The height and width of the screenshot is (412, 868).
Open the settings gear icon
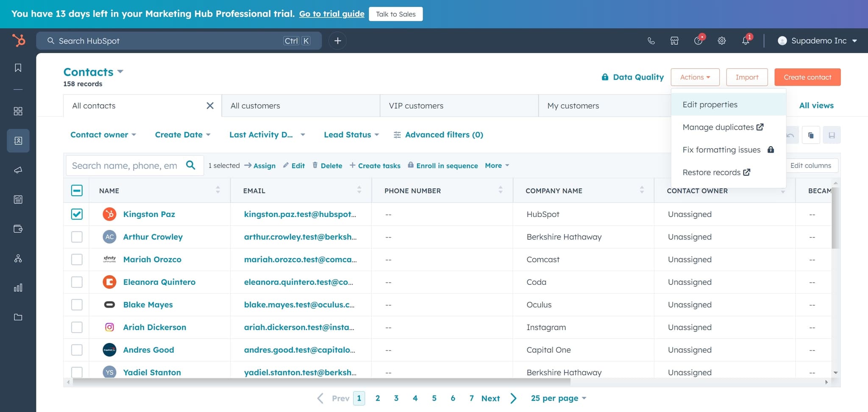722,41
